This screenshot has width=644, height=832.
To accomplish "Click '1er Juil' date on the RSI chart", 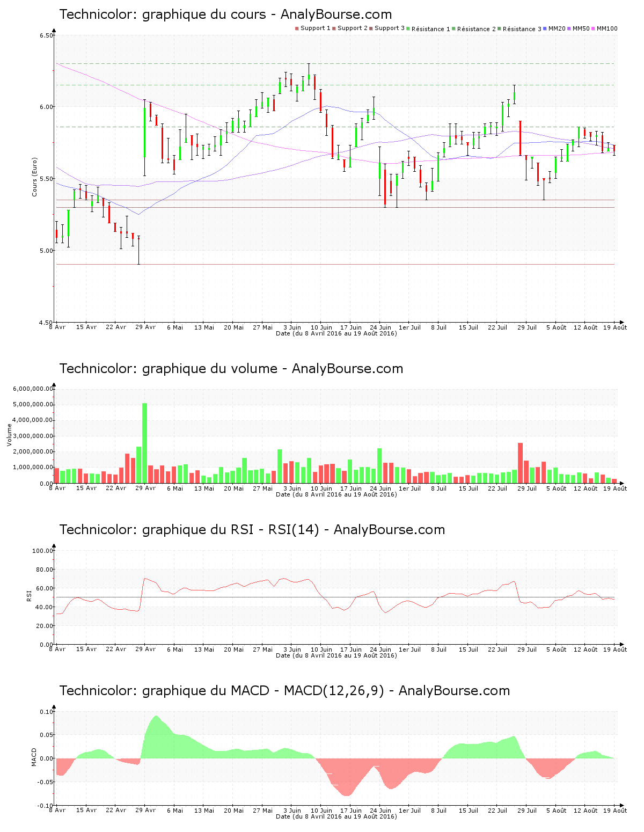I will 410,649.
